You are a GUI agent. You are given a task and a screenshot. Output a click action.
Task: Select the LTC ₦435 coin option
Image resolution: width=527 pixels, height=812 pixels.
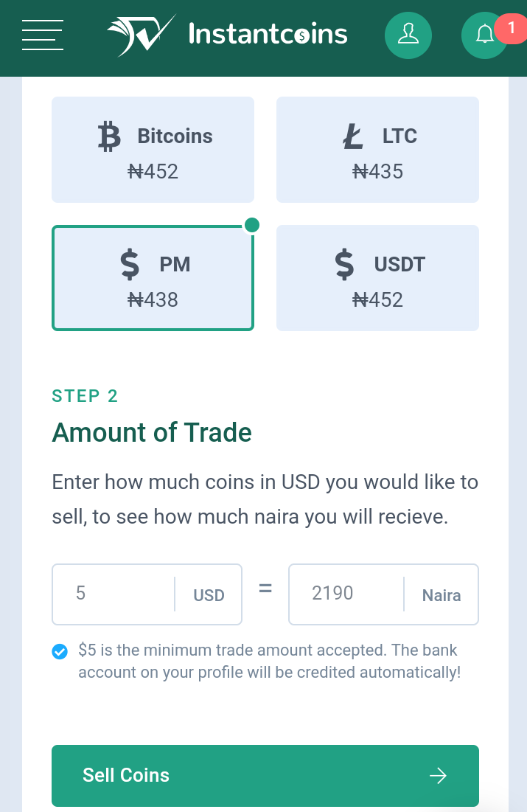coord(377,150)
